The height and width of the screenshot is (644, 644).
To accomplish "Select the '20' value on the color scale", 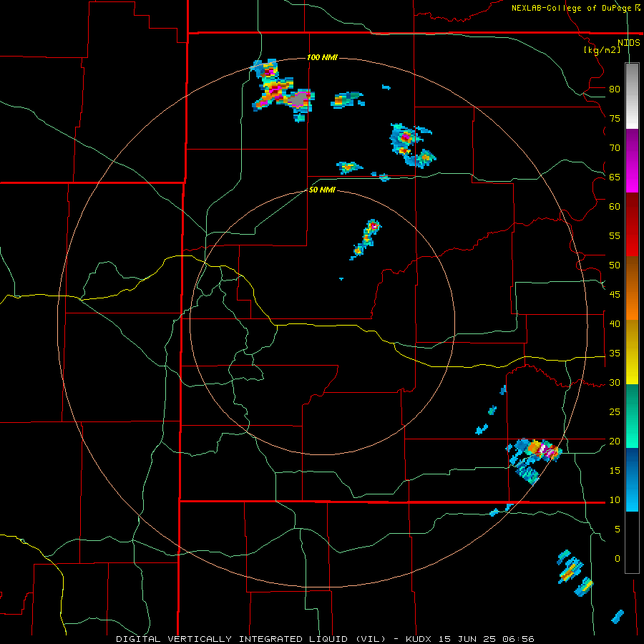I will tap(615, 441).
